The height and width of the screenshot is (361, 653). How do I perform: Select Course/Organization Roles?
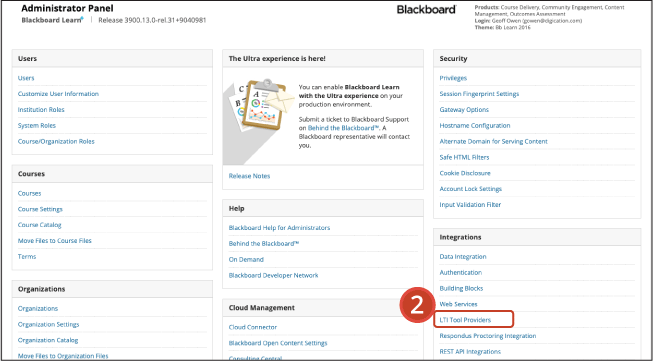56,141
